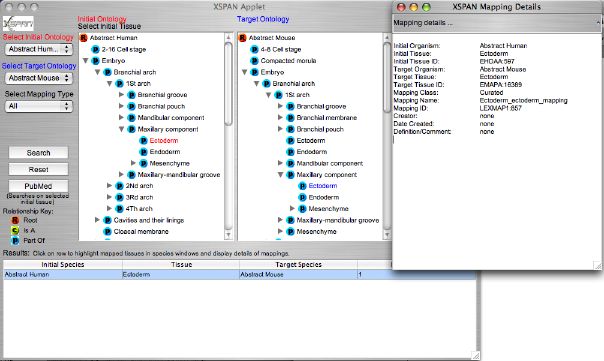
Task: Click icon beside mouse Maxillary-mandibular groove
Action: tap(290, 220)
